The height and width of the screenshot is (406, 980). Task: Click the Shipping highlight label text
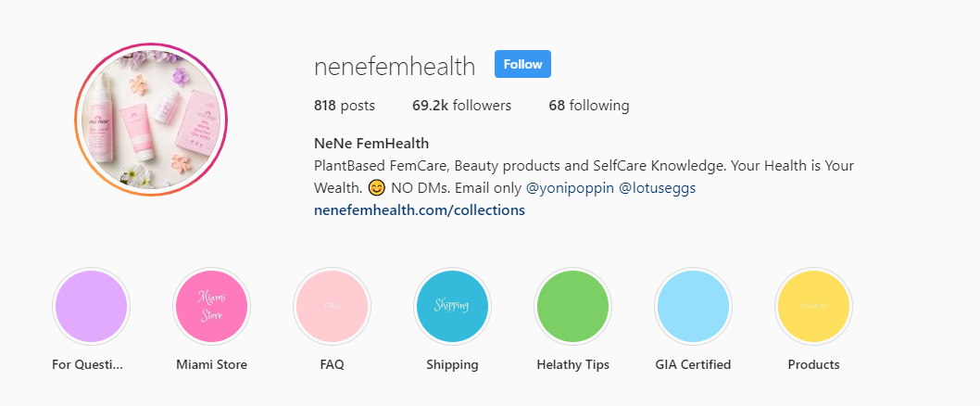452,365
